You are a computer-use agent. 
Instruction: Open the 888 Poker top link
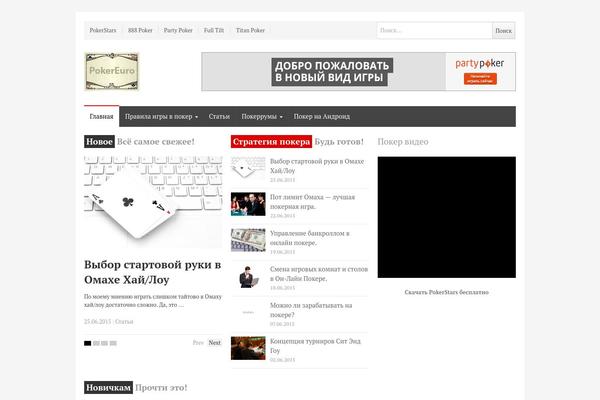tap(140, 30)
